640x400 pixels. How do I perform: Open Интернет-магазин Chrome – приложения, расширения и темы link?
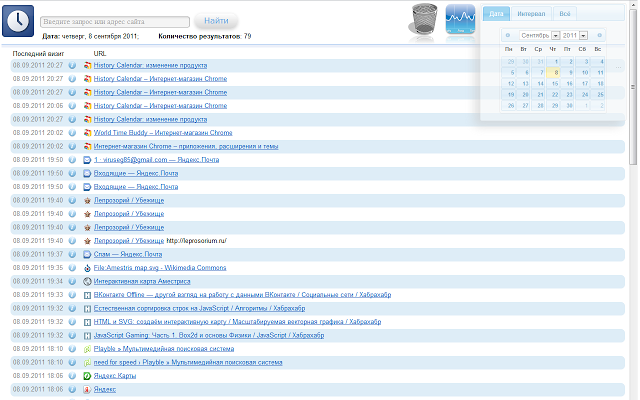click(x=186, y=147)
